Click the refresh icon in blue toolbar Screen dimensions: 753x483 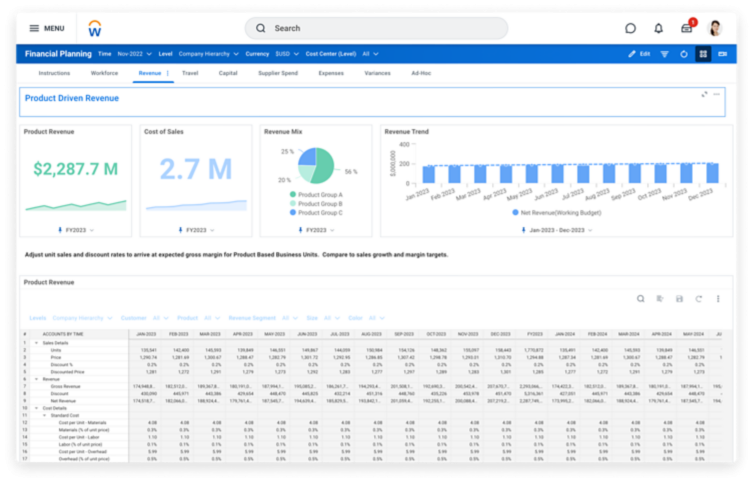point(684,54)
